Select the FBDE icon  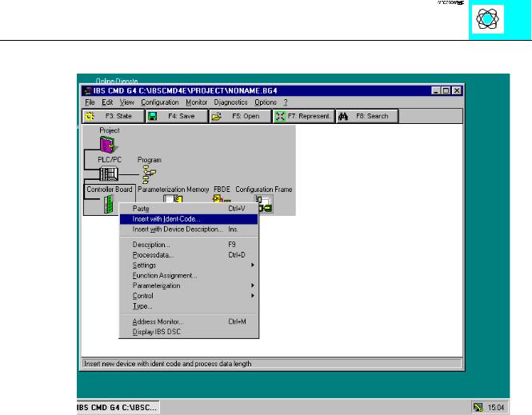point(222,199)
